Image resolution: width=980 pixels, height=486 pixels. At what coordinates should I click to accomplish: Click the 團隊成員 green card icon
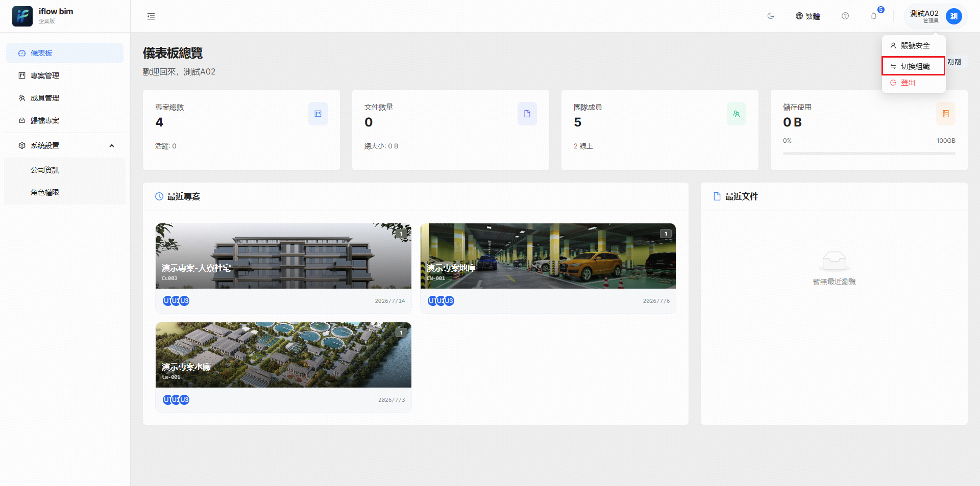click(x=737, y=114)
